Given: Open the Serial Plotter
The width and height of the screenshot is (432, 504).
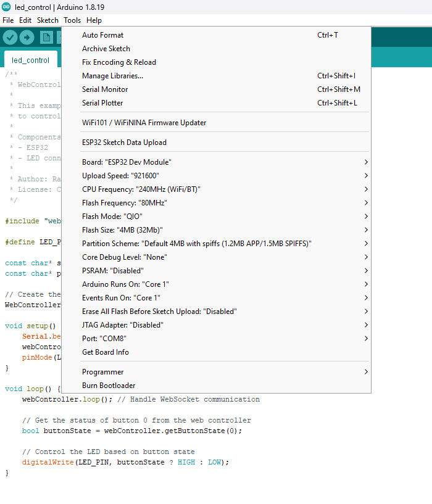Looking at the screenshot, I should [216, 103].
